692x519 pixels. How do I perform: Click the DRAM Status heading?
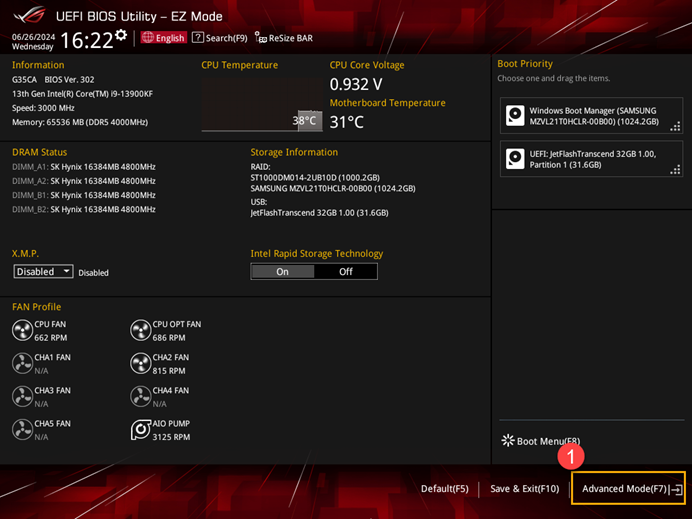pyautogui.click(x=40, y=152)
